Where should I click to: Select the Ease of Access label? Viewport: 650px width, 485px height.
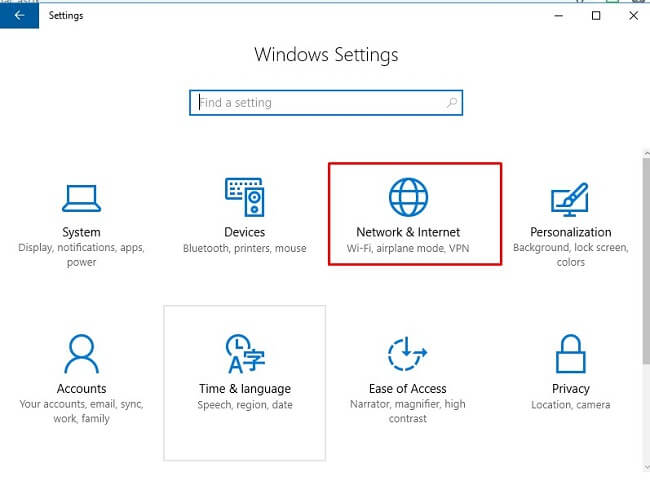point(407,389)
